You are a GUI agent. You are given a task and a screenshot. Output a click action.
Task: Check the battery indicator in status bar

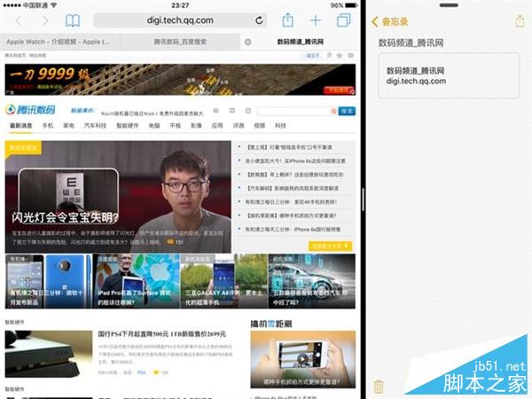pyautogui.click(x=351, y=5)
